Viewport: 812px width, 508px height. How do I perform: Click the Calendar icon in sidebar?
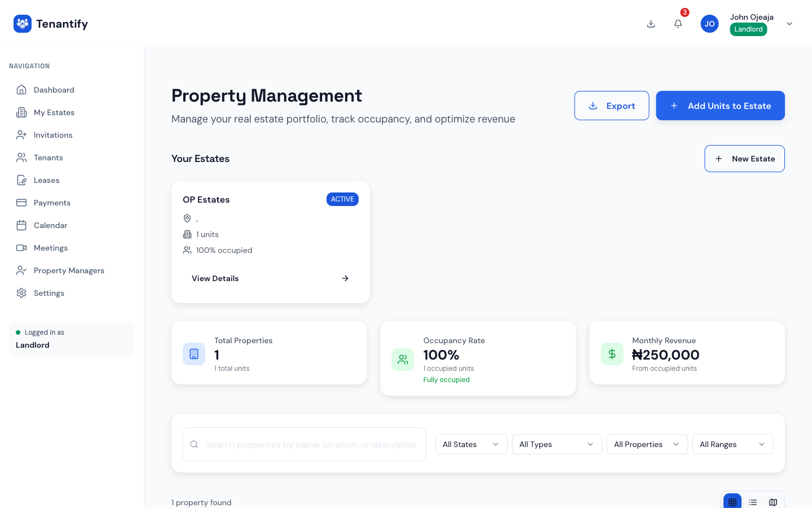coord(21,225)
